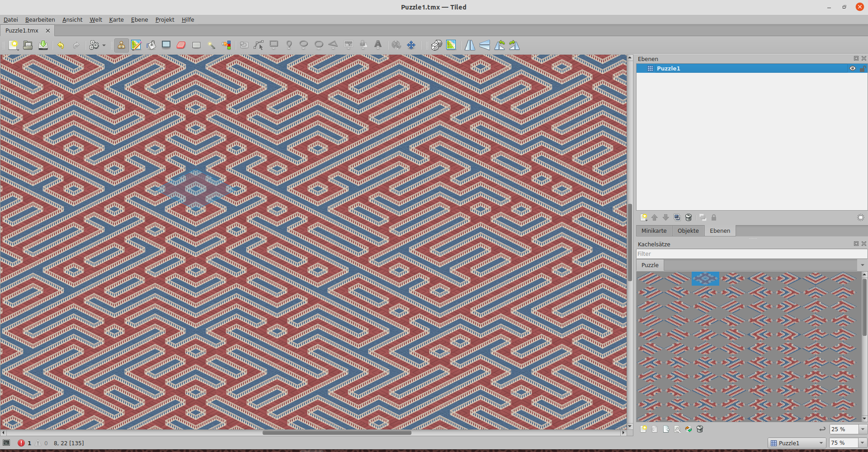
Task: Open the Karte menu
Action: pos(116,19)
